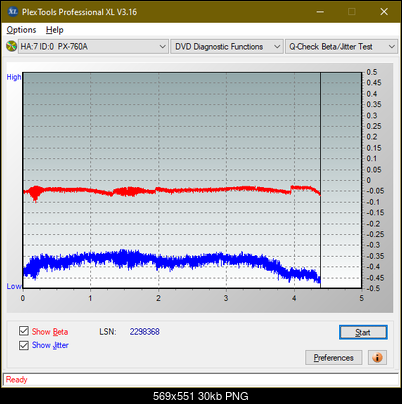Click the High label on the graph axis
The image size is (402, 404).
coord(14,77)
